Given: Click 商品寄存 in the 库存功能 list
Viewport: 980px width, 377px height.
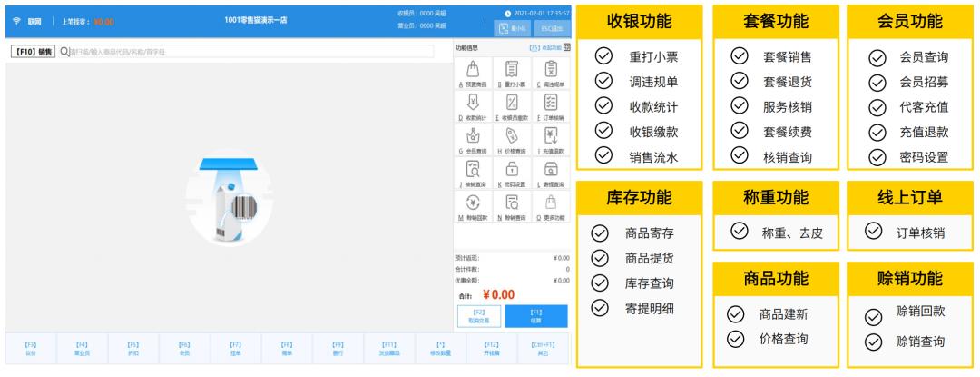Looking at the screenshot, I should tap(650, 233).
